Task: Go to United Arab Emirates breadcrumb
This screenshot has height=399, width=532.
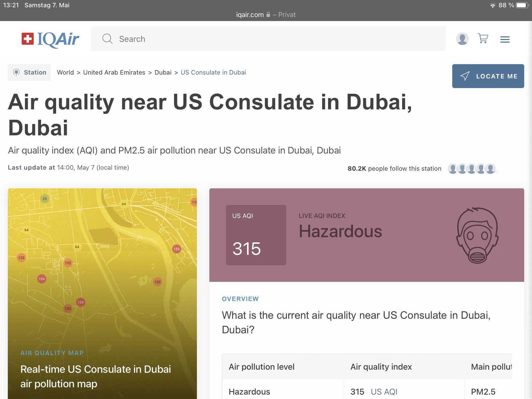Action: click(114, 72)
